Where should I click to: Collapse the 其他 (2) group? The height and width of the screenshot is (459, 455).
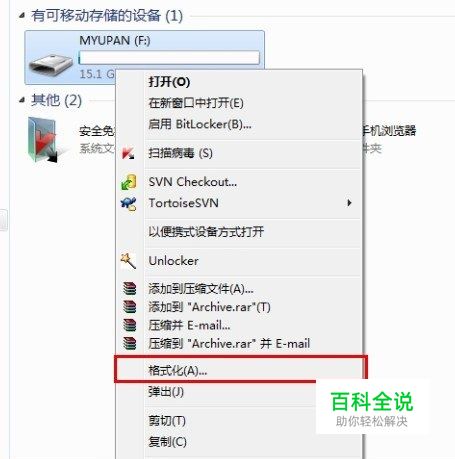[x=22, y=100]
